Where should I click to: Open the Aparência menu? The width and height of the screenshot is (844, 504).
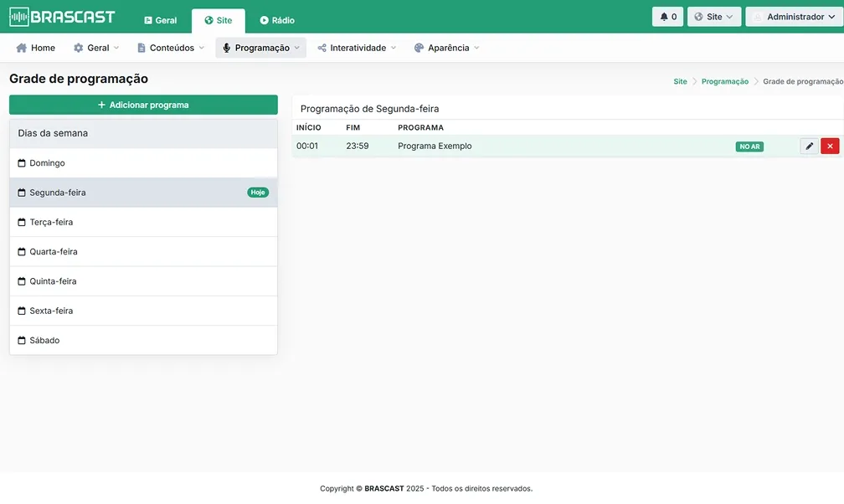click(x=447, y=48)
